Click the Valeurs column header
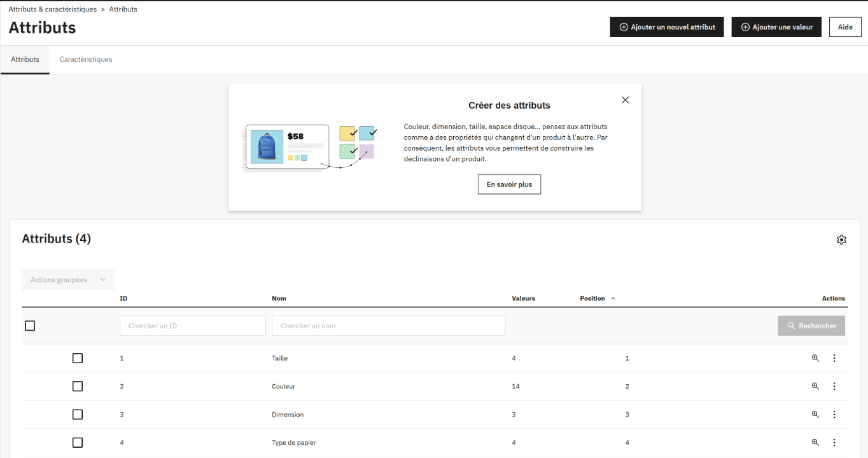This screenshot has height=458, width=868. click(523, 298)
